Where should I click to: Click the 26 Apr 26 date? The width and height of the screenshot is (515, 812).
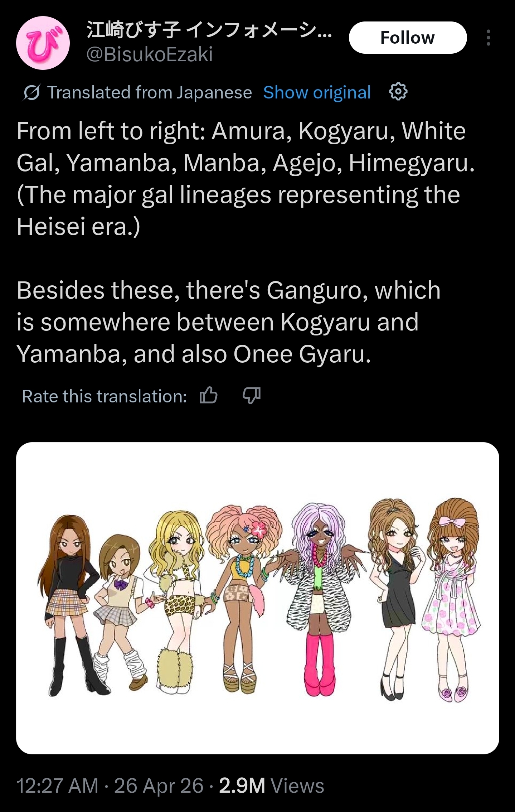159,786
